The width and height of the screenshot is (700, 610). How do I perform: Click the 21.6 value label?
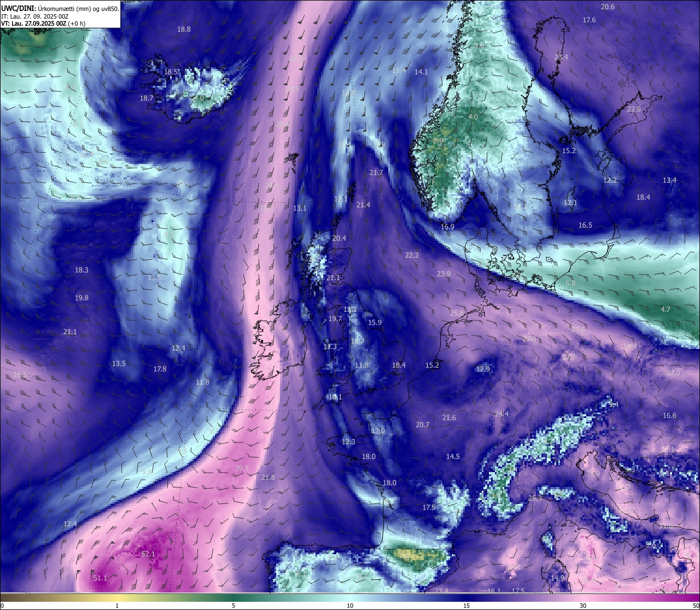pos(449,418)
